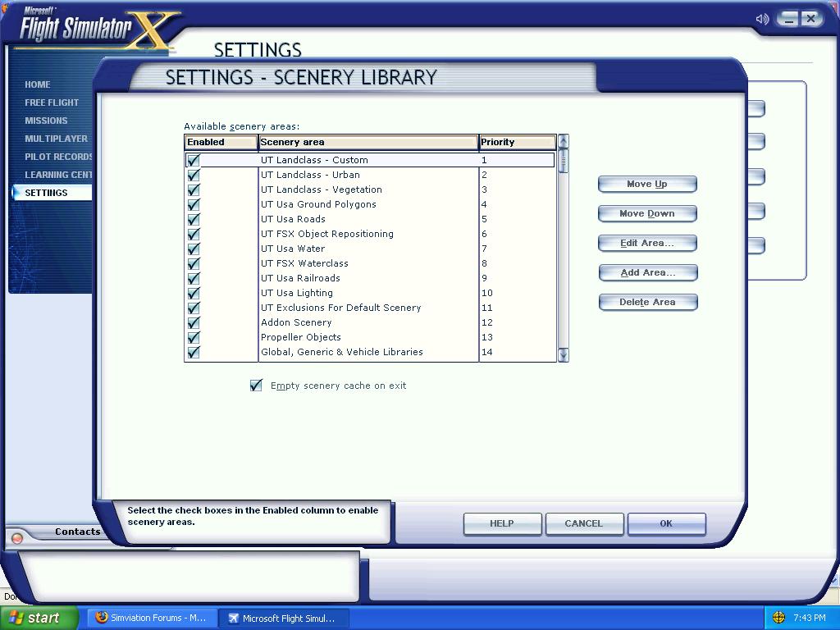
Task: Uncheck UT Landclass - Custom enabled checkbox
Action: 194,160
